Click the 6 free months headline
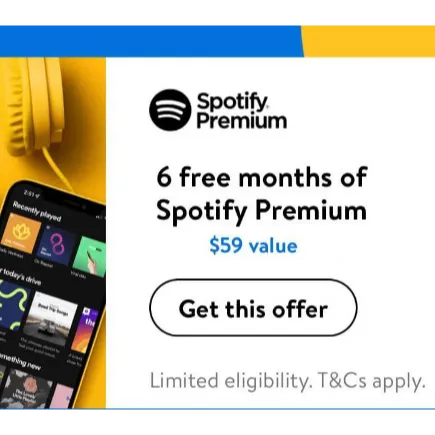This screenshot has width=435, height=435. 262,194
